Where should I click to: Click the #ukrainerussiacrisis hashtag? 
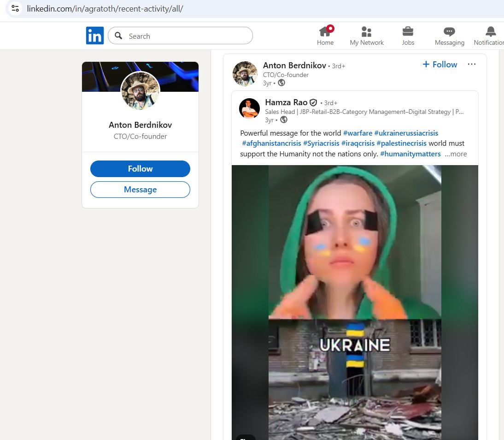406,133
